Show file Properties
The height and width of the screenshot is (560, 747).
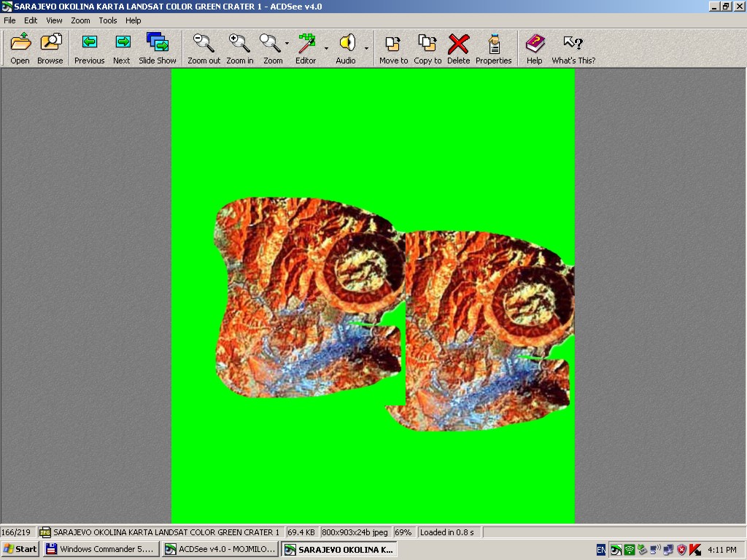coord(494,49)
